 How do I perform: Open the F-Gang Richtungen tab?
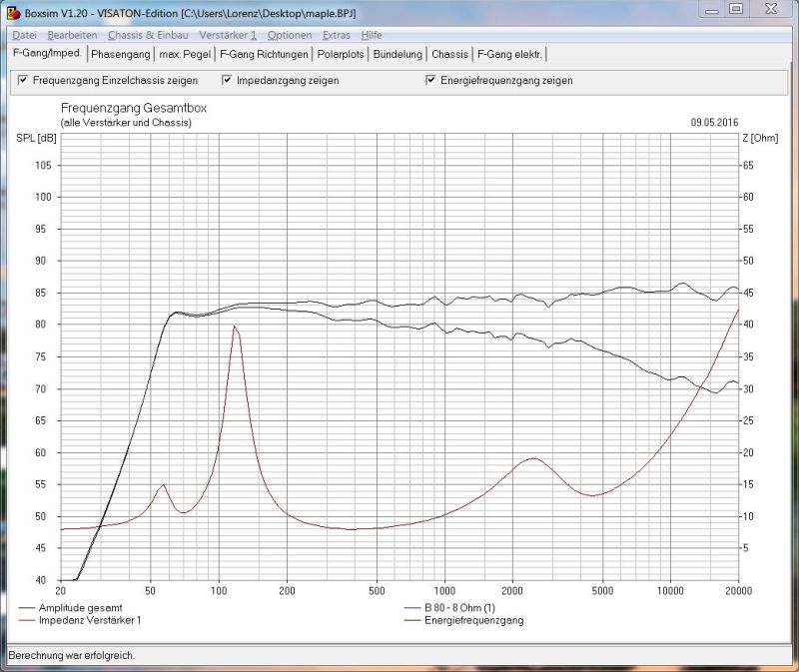pos(264,54)
